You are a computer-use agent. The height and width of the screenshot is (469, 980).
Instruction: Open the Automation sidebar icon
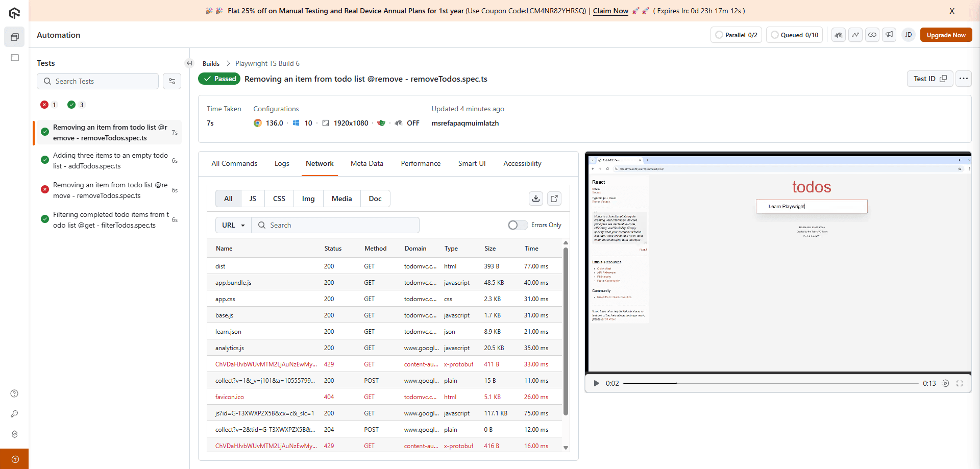coord(14,37)
